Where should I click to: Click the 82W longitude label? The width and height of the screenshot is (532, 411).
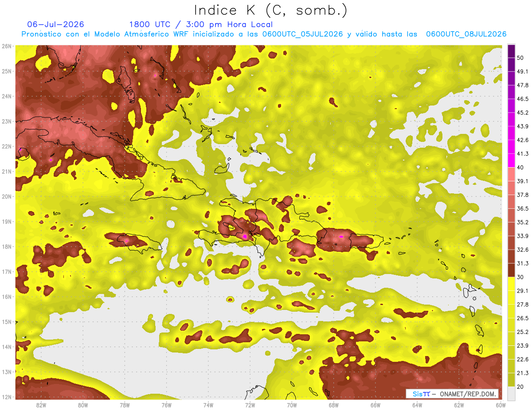41,405
